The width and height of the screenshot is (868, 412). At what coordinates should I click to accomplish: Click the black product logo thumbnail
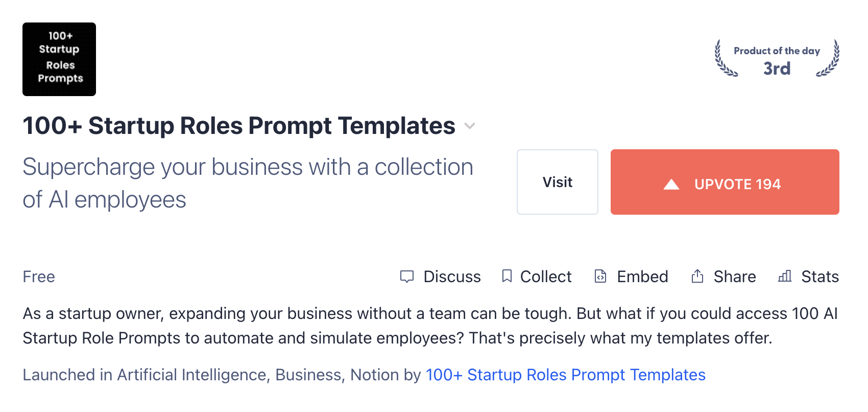click(x=59, y=59)
